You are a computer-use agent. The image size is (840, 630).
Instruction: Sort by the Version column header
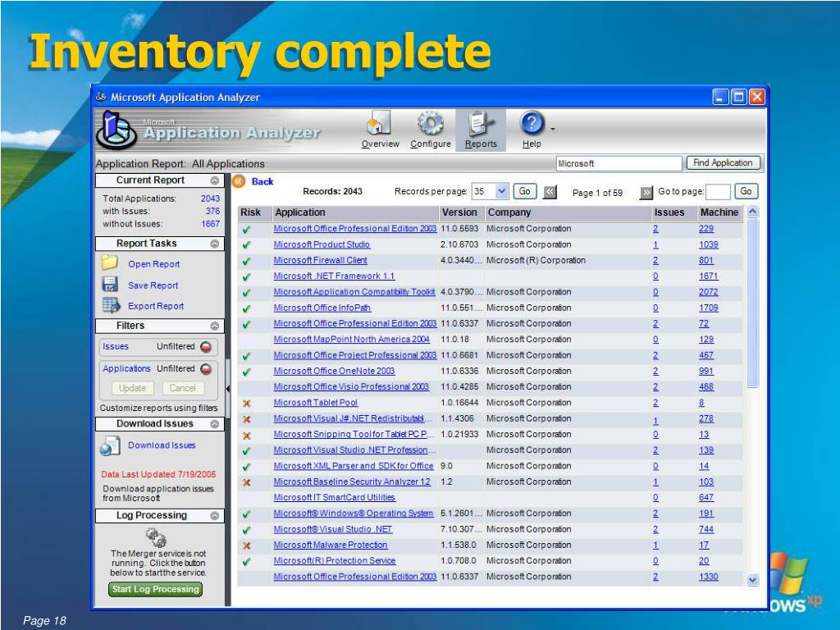pos(461,212)
